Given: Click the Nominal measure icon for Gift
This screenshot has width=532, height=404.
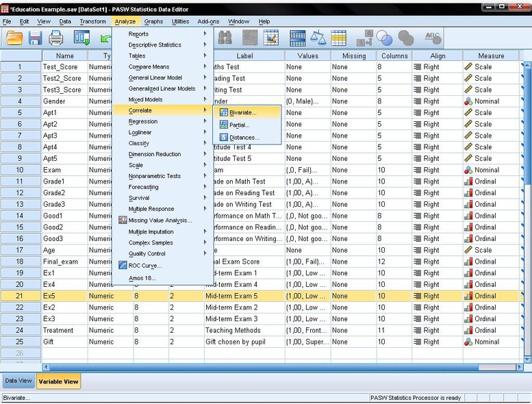Looking at the screenshot, I should [x=468, y=342].
